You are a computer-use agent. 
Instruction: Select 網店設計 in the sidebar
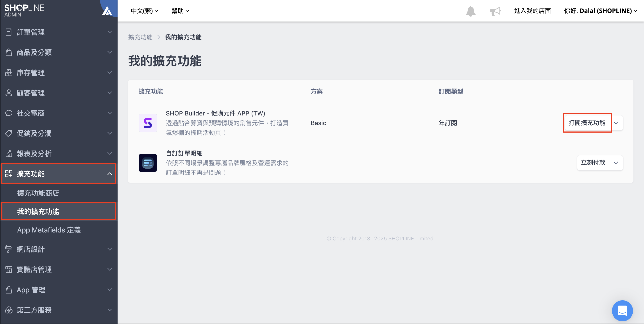59,249
